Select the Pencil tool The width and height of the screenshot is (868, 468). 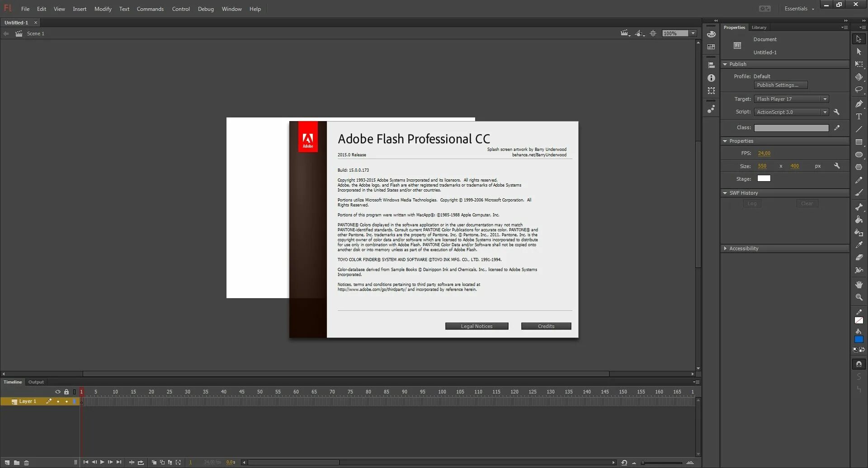[859, 180]
